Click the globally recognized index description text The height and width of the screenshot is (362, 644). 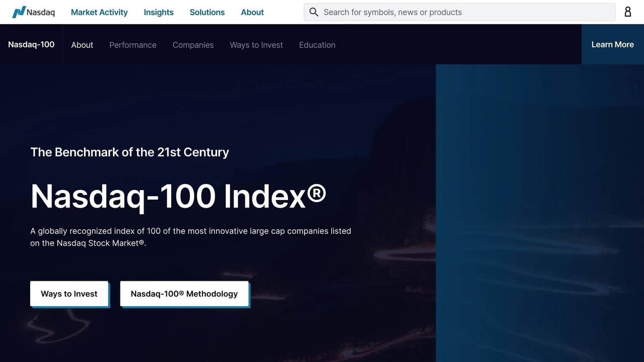[x=191, y=237]
